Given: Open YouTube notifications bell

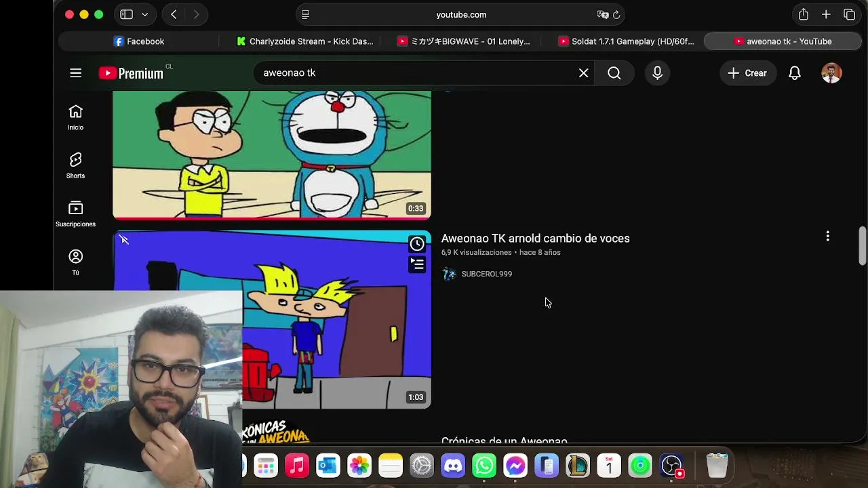Looking at the screenshot, I should [795, 73].
